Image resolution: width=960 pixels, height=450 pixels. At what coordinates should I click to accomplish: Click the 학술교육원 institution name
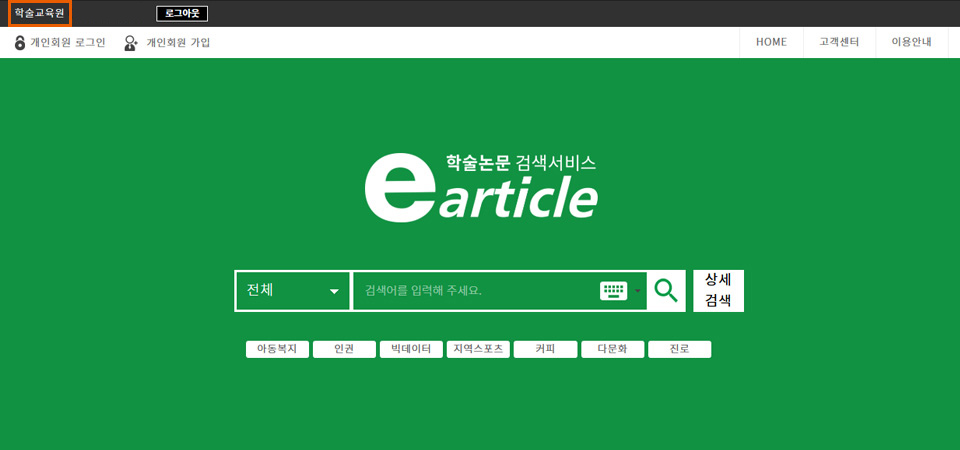point(40,13)
